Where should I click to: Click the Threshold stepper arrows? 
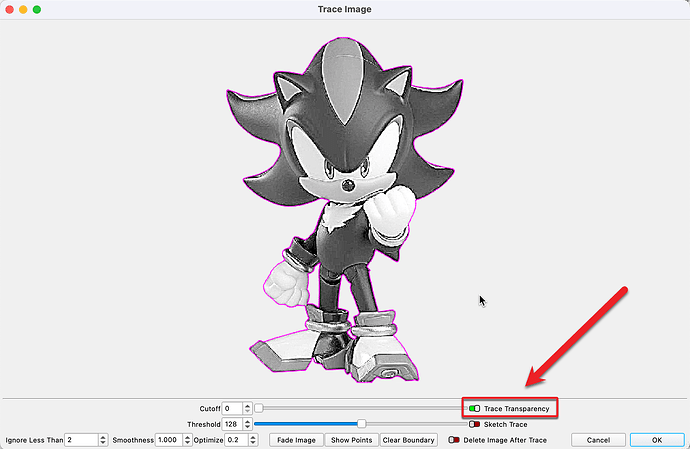coord(247,424)
